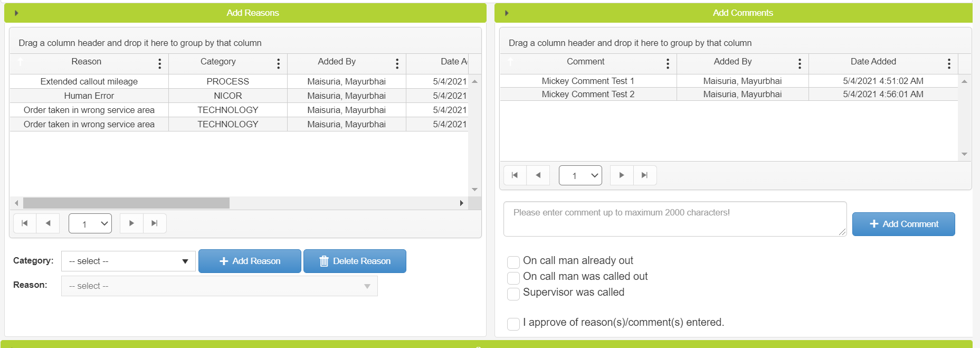Viewport: 980px width, 348px height.
Task: Enable 'Supervisor was called' checkbox
Action: pyautogui.click(x=513, y=294)
